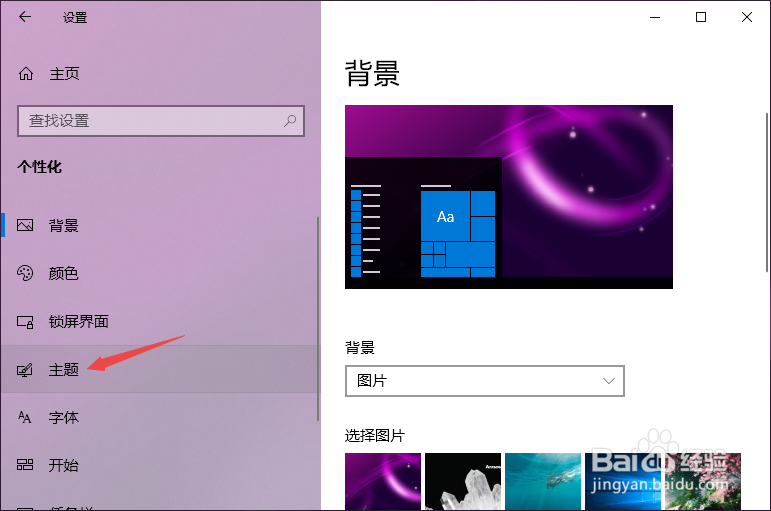Click the sidebar vertical scrollbar
This screenshot has width=771, height=511.
tap(318, 319)
